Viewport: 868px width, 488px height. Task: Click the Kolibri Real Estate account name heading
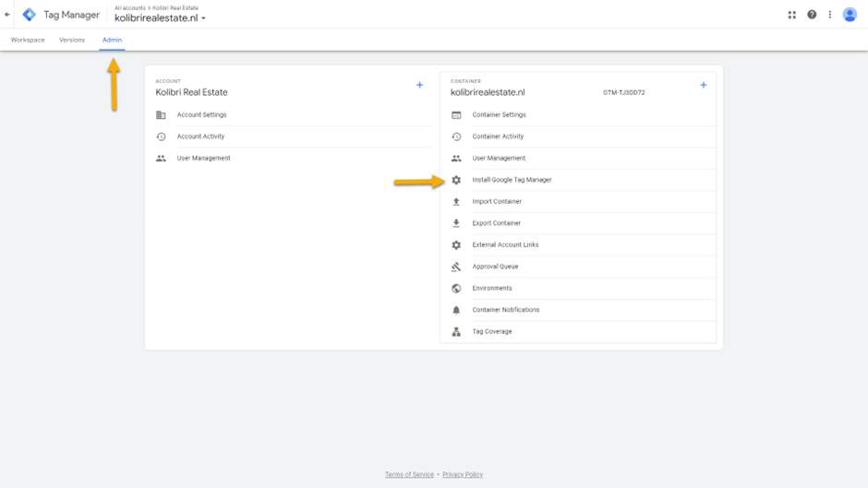tap(191, 92)
